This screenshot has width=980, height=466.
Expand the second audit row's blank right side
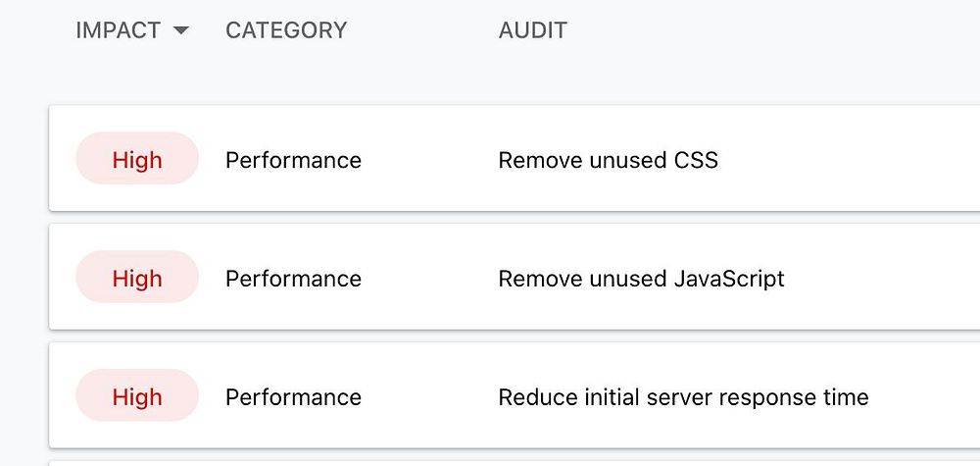click(882, 278)
